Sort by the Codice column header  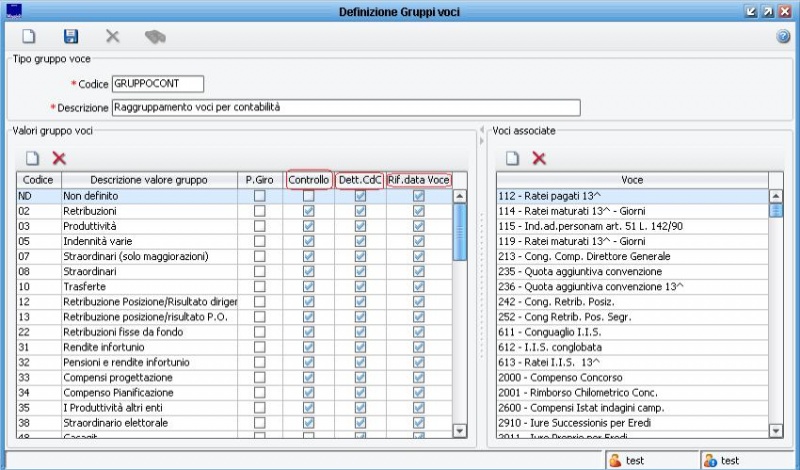click(37, 180)
